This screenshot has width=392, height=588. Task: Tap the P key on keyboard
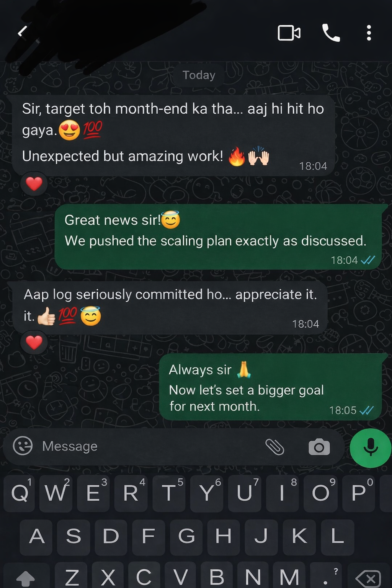click(359, 493)
